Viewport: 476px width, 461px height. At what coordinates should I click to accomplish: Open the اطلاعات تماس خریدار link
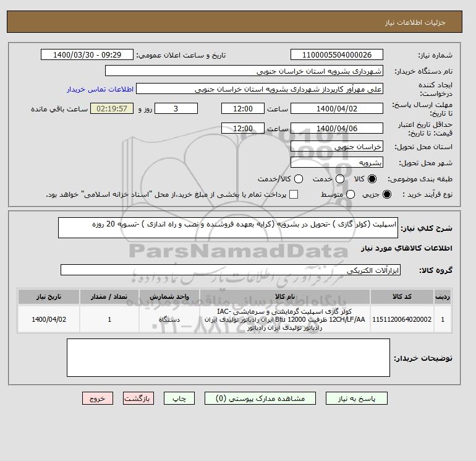100,89
